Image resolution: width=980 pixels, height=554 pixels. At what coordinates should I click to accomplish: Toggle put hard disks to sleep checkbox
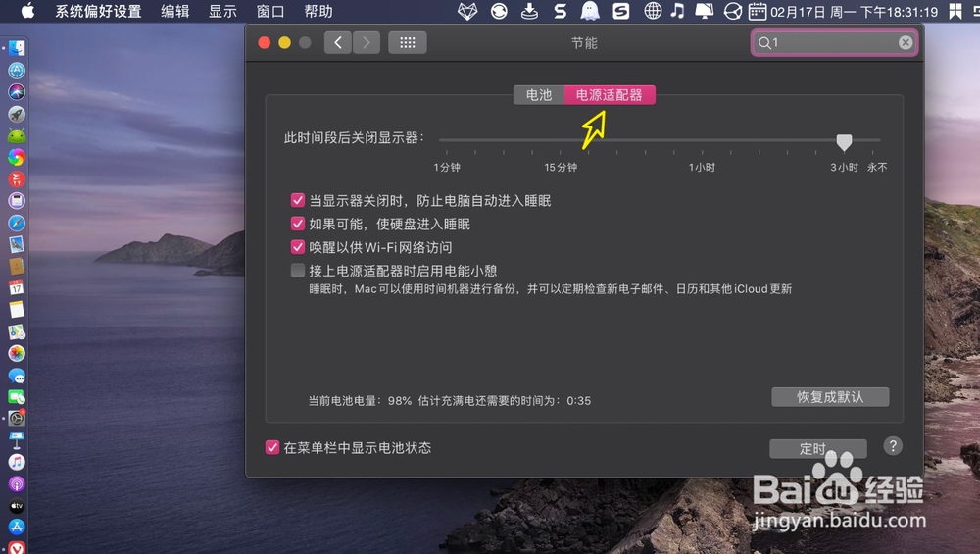(x=298, y=224)
